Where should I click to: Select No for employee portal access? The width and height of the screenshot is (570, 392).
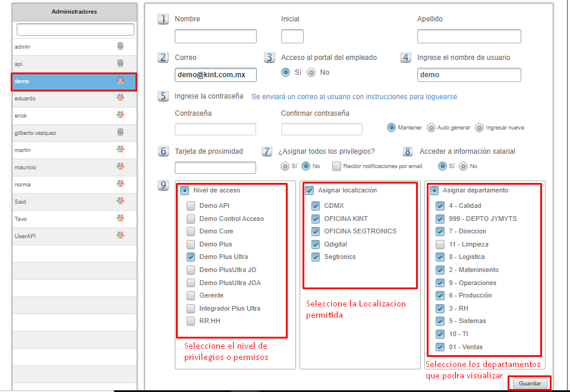[311, 72]
